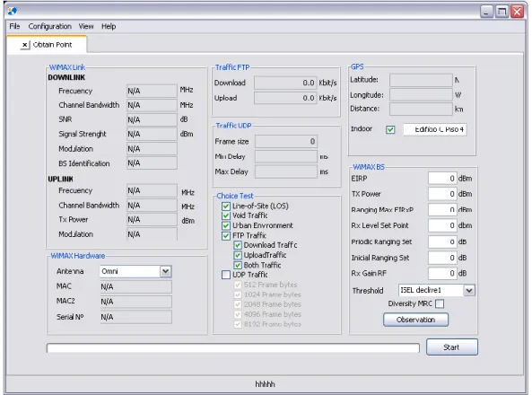Viewport: 532px width, 395px height.
Task: Open the Antenna Omni dropdown
Action: tap(165, 271)
